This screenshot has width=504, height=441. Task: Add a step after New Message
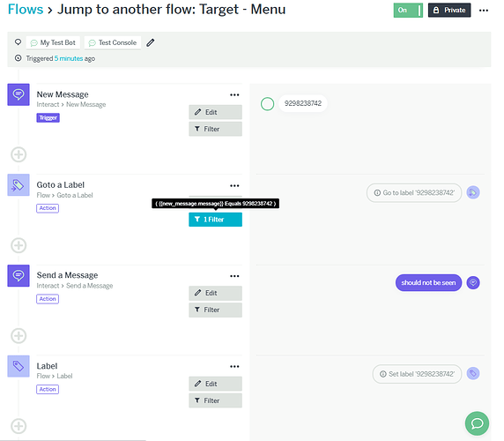pos(19,154)
